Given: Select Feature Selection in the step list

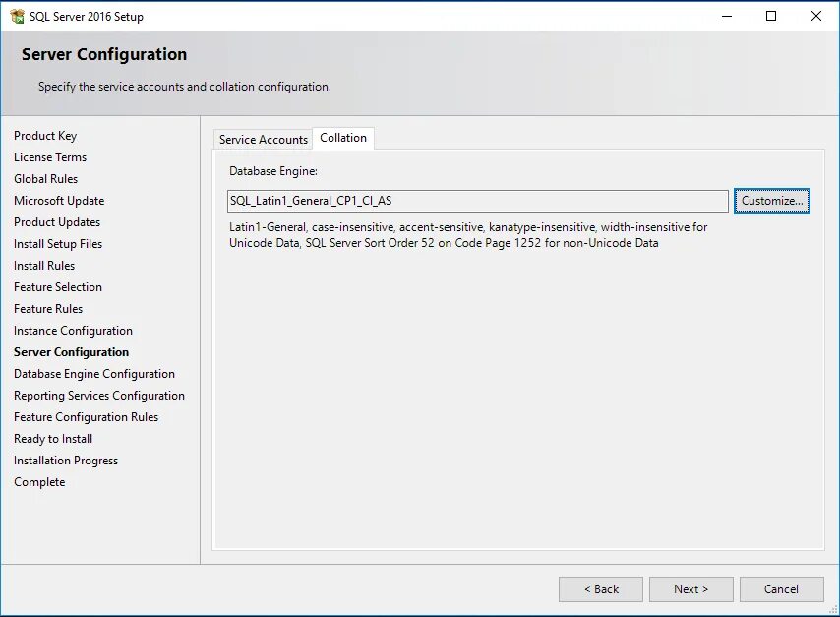Looking at the screenshot, I should [58, 286].
